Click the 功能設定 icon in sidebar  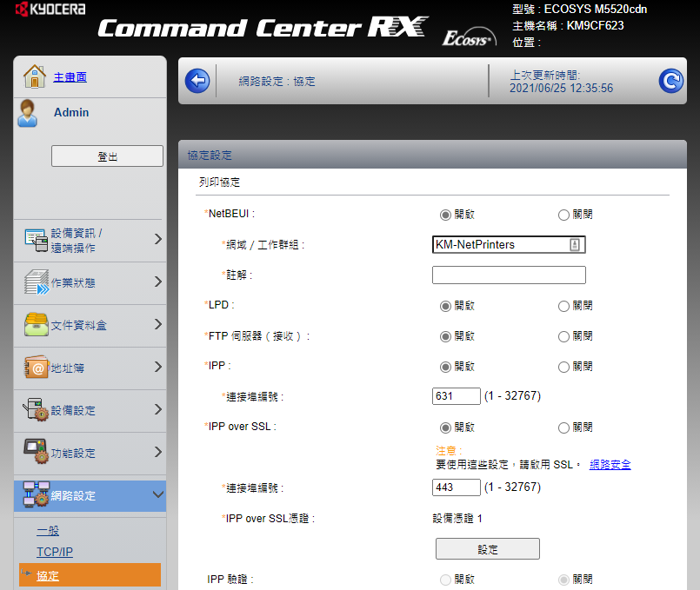35,453
